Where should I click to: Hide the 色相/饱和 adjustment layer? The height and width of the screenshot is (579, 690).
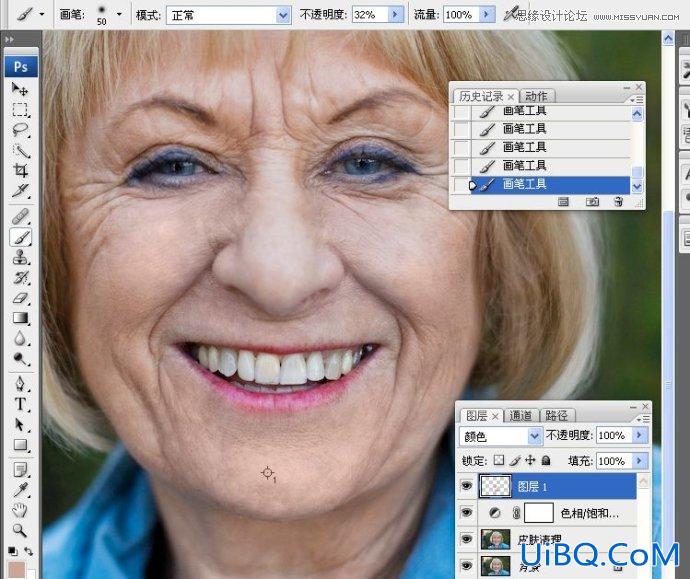coord(466,513)
